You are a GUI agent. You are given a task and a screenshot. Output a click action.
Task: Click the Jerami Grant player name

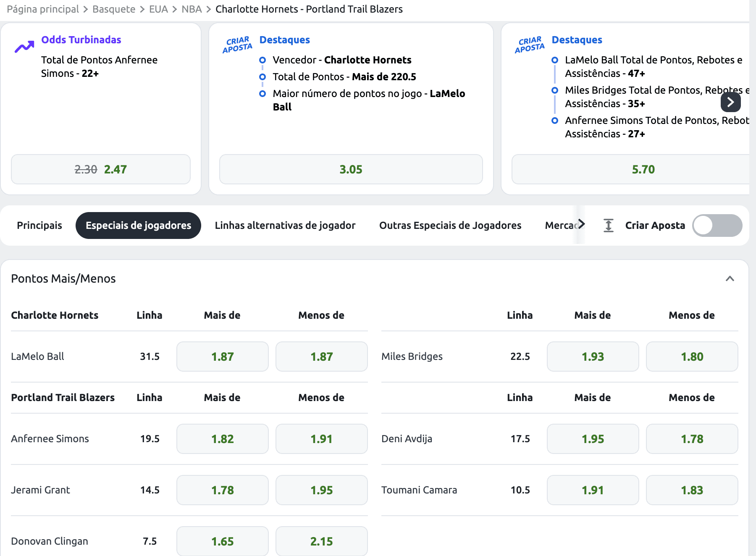point(40,490)
